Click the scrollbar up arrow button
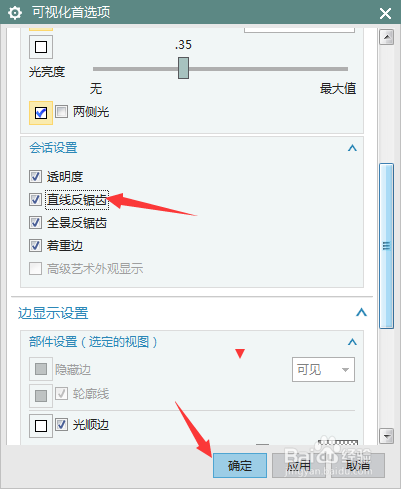Image resolution: width=401 pixels, height=489 pixels. [x=387, y=37]
